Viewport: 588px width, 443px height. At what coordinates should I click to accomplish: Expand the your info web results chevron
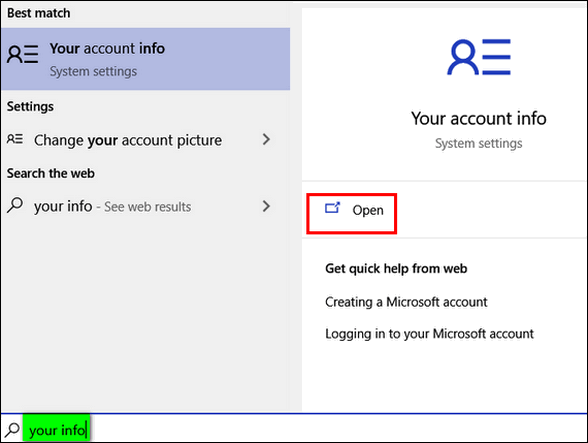[x=266, y=206]
